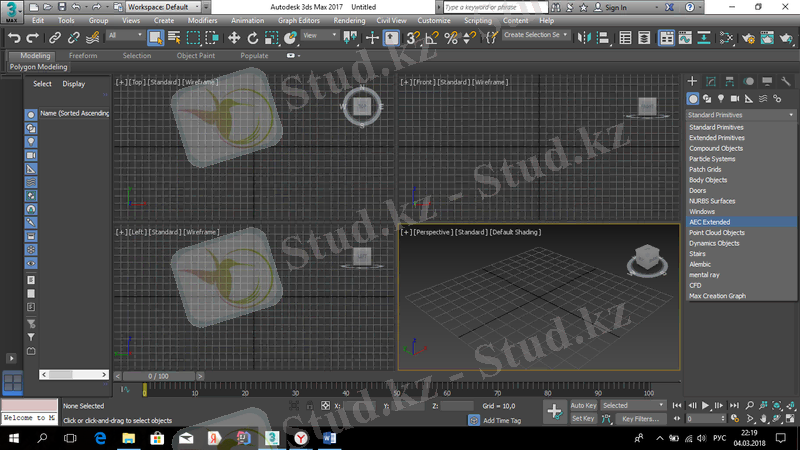The height and width of the screenshot is (450, 800).
Task: Toggle the Percent Snap button
Action: coord(451,37)
